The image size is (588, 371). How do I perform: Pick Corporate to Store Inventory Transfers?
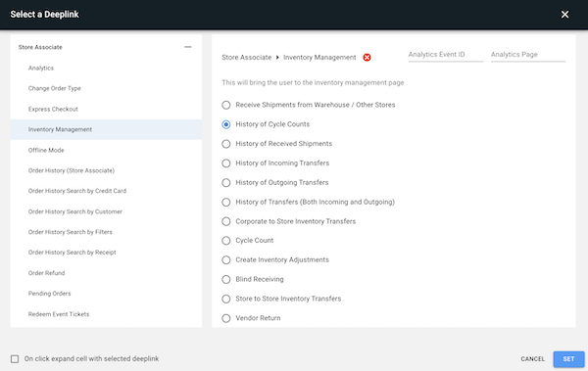tap(225, 221)
